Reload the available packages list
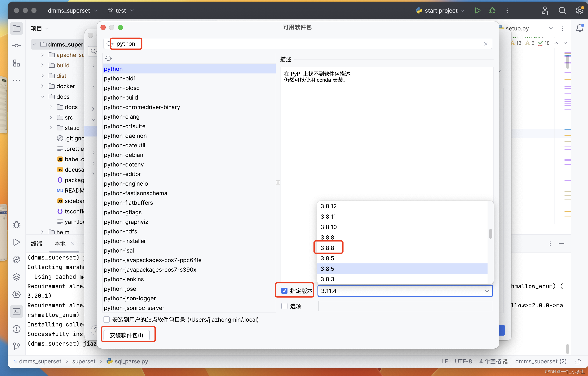Image resolution: width=588 pixels, height=376 pixels. (108, 58)
